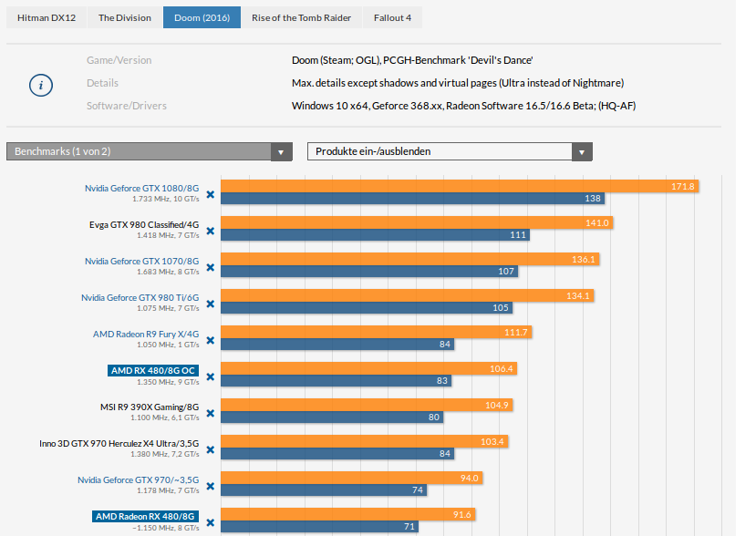
Task: Click Windows 10 x64 driver info text
Action: (x=464, y=106)
